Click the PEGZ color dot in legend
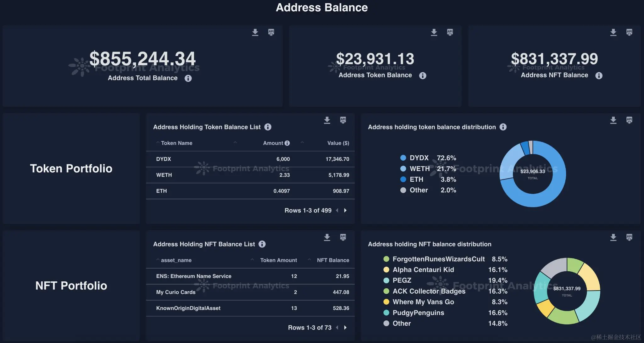The width and height of the screenshot is (644, 343). tap(386, 280)
